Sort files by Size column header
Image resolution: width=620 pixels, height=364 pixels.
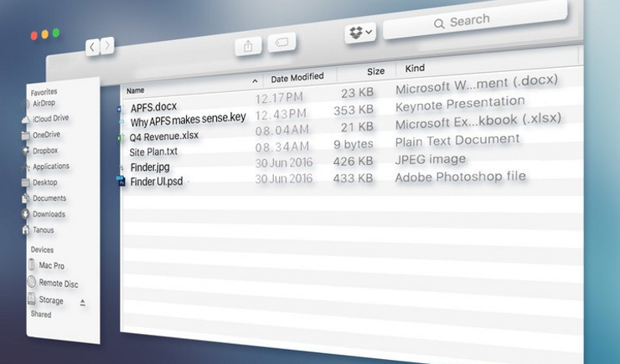[x=375, y=71]
